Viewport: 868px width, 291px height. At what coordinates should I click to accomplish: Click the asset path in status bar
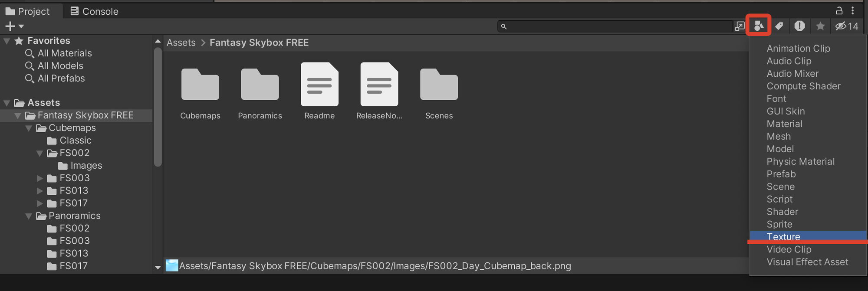click(x=375, y=266)
